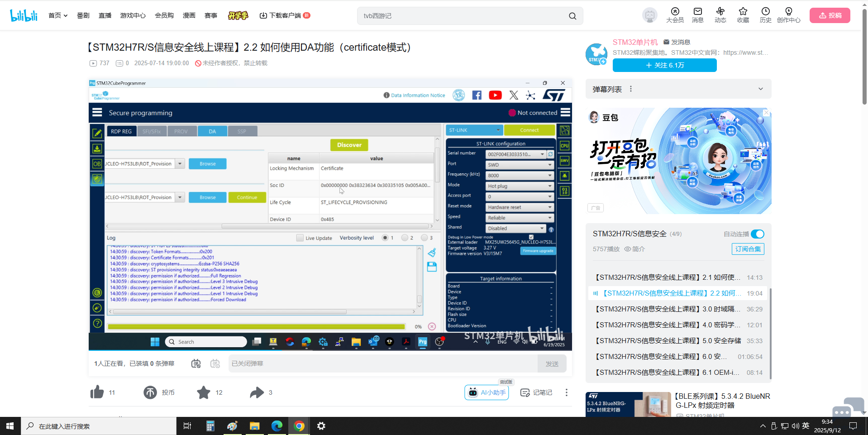The height and width of the screenshot is (435, 868).
Task: Expand the 弹幕列表 panel chevron
Action: pyautogui.click(x=761, y=89)
